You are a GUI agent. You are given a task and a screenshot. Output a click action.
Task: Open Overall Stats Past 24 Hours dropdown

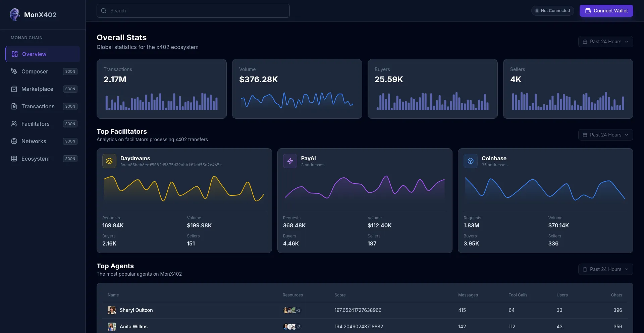pyautogui.click(x=605, y=42)
